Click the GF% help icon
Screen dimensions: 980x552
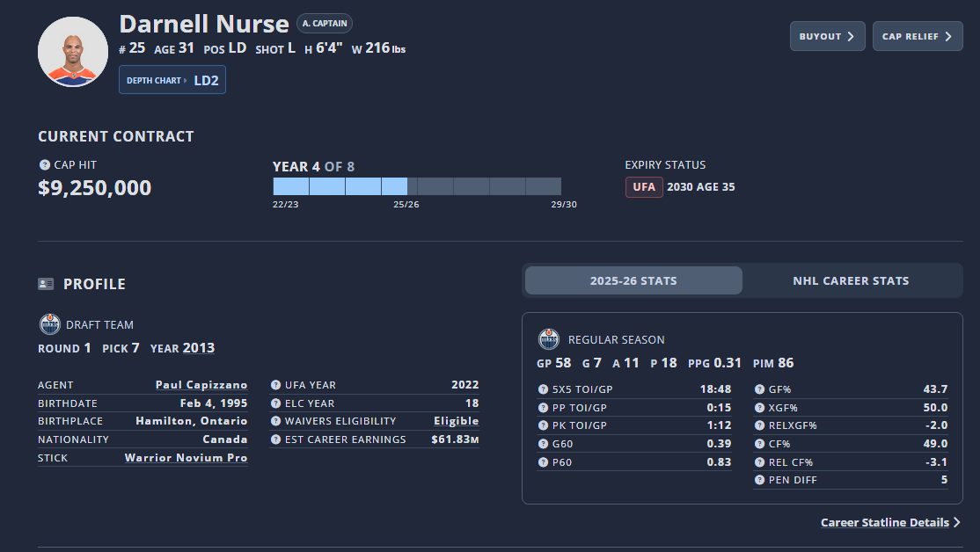click(x=759, y=389)
